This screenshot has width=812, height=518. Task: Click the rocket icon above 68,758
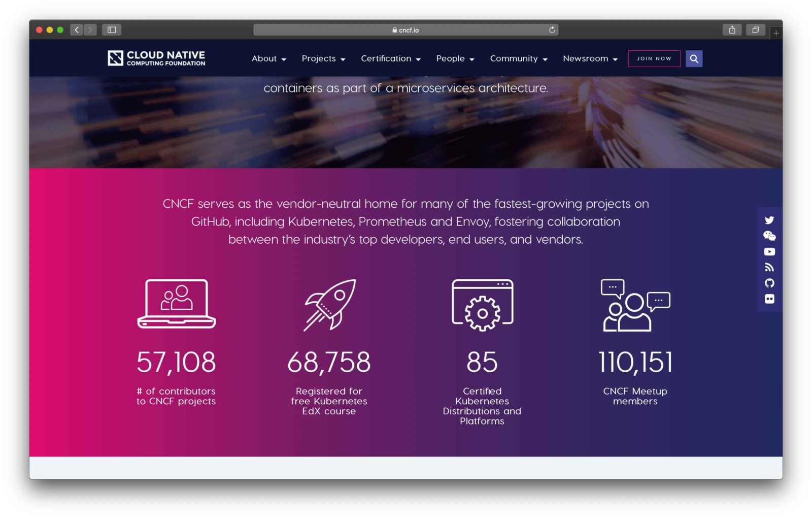coord(330,305)
